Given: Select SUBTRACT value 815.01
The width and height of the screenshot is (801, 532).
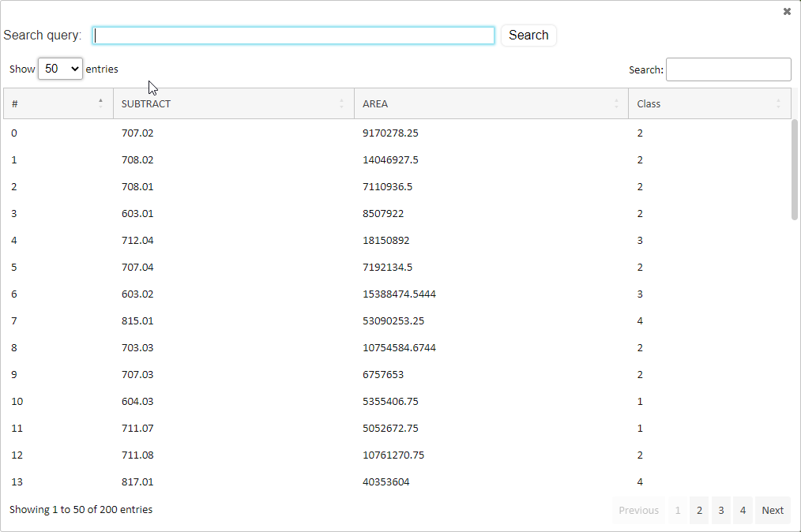Looking at the screenshot, I should tap(137, 320).
